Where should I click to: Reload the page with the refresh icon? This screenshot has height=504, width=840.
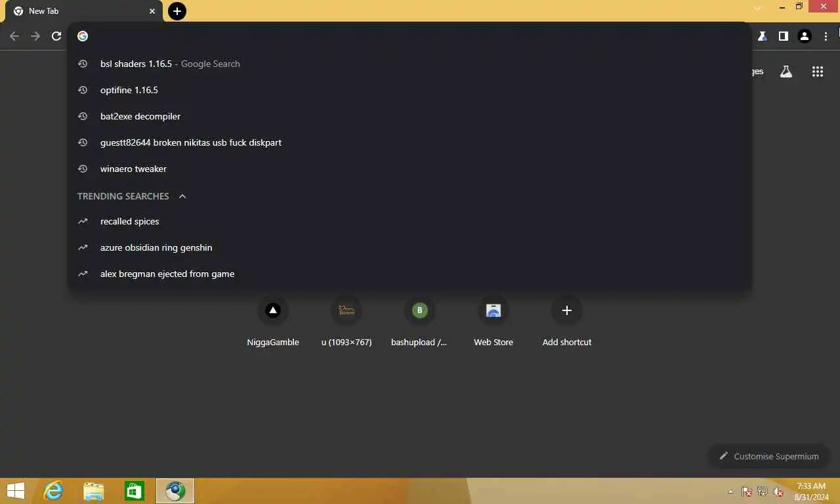[x=56, y=36]
